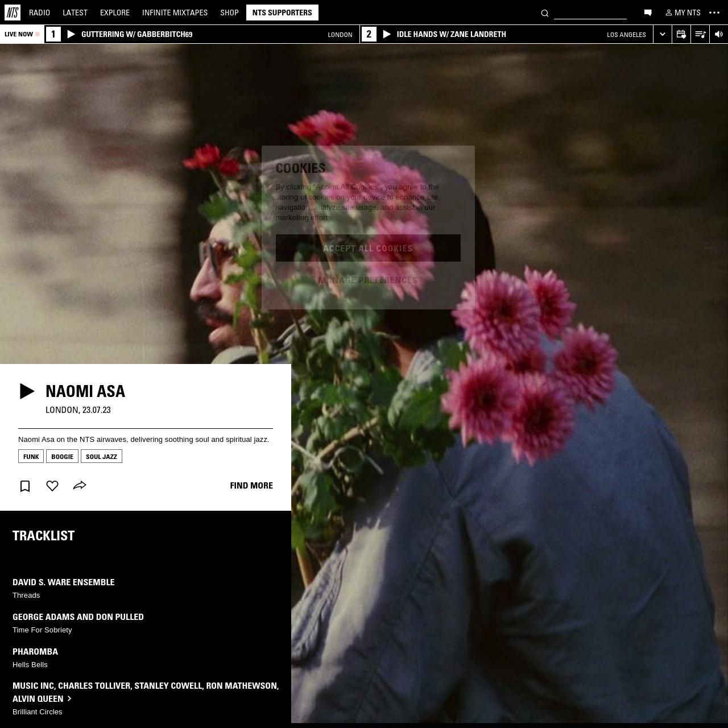Viewport: 728px width, 728px height.
Task: Open the three-dot more menu
Action: point(714,13)
